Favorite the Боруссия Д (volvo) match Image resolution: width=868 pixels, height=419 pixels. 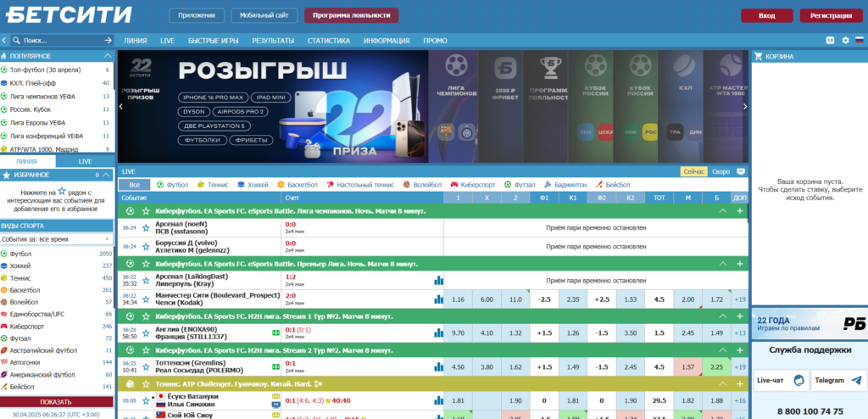[146, 247]
